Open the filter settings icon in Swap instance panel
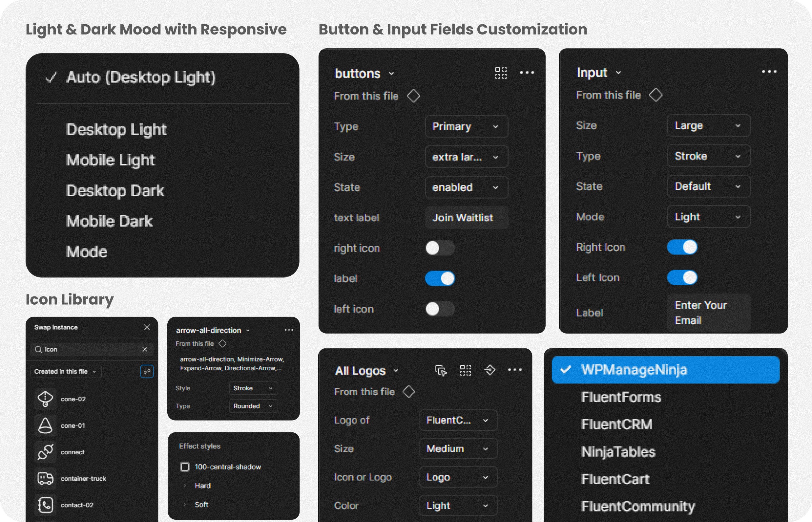 pos(147,371)
